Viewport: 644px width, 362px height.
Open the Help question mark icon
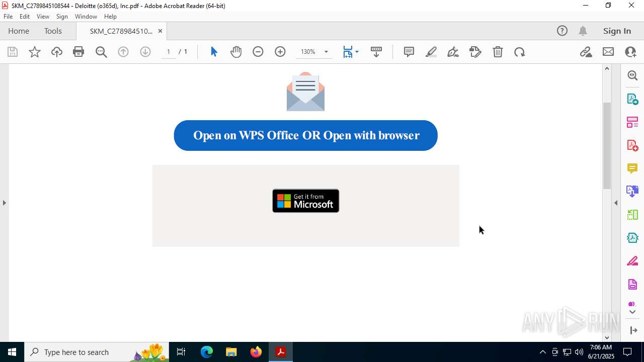[562, 31]
